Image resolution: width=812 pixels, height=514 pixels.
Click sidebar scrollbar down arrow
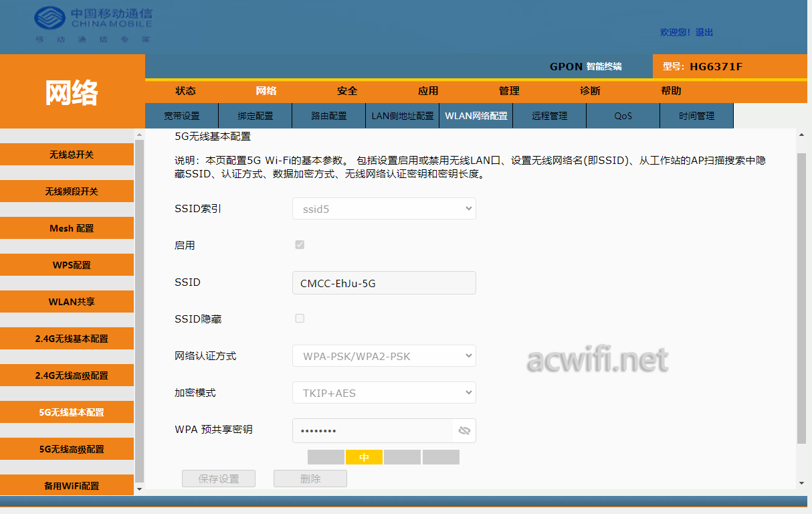tap(139, 489)
